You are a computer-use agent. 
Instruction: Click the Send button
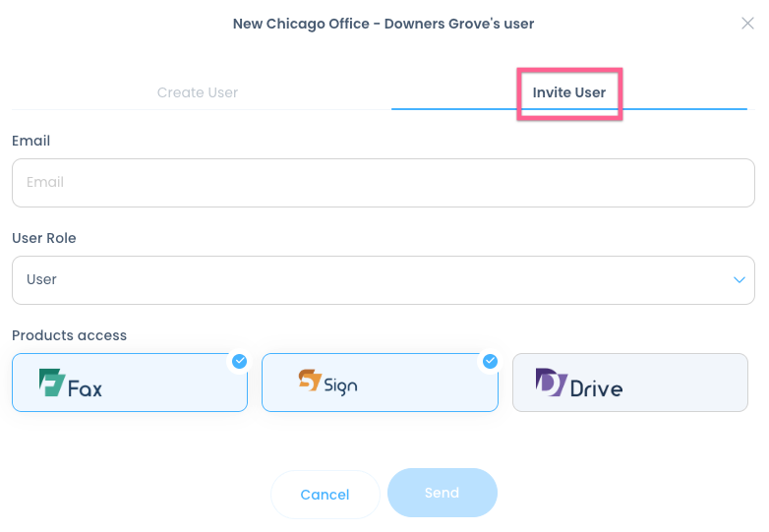pyautogui.click(x=442, y=493)
